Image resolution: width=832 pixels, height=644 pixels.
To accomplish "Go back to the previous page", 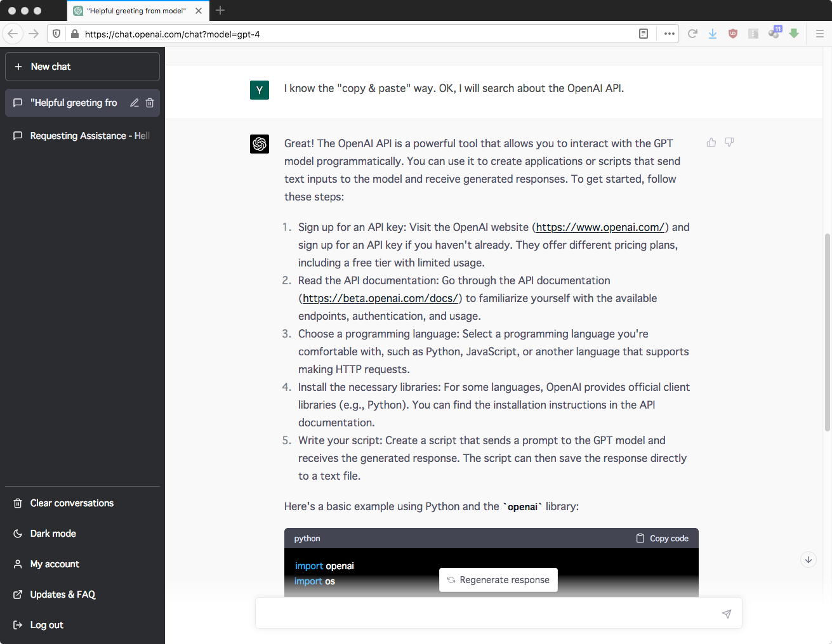I will [x=13, y=34].
